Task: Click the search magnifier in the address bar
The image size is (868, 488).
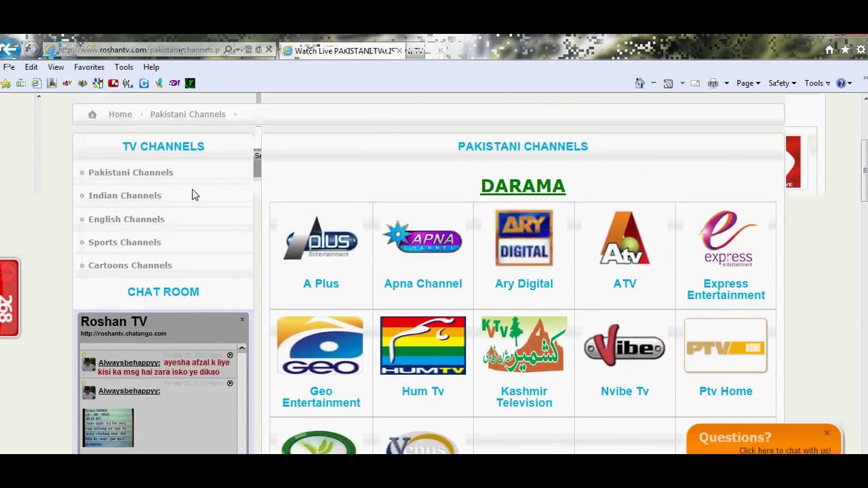Action: [229, 49]
